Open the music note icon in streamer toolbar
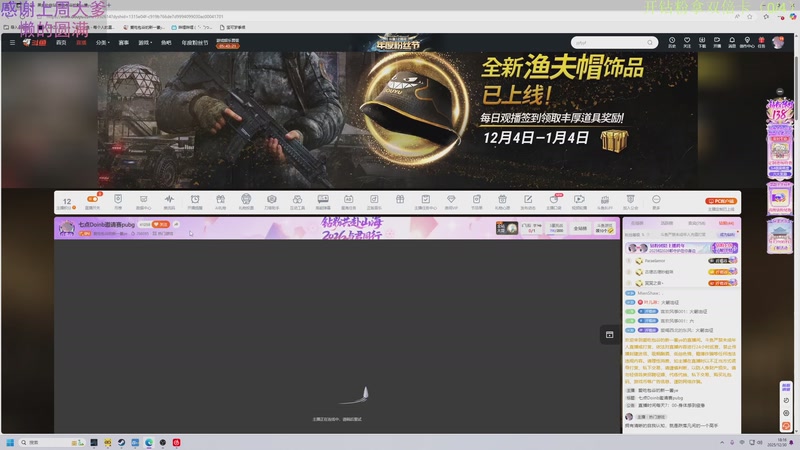 (374, 199)
